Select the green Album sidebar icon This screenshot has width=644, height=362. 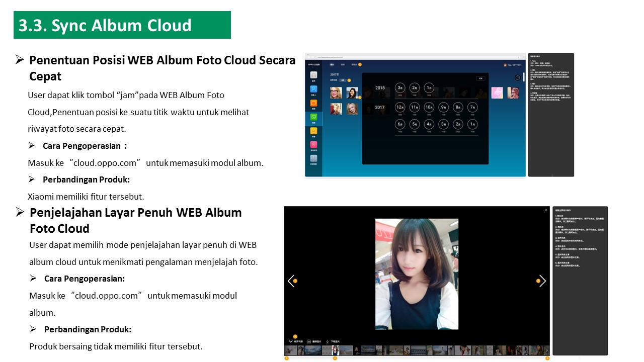(313, 118)
